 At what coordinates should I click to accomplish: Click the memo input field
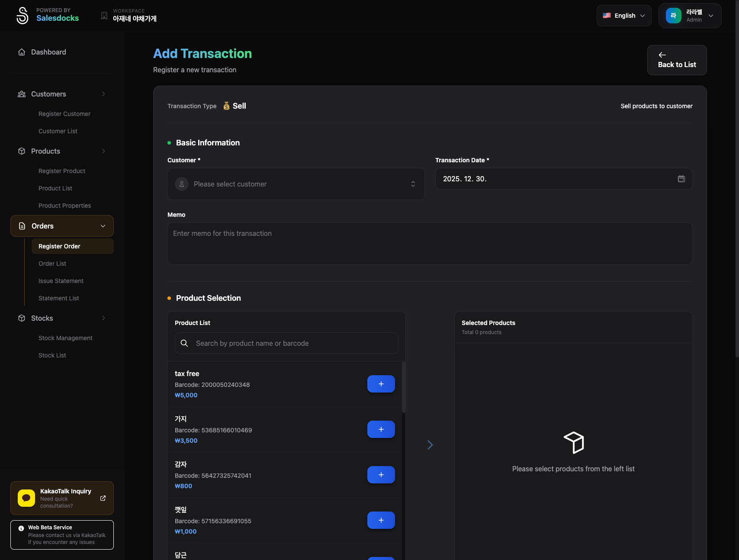(430, 243)
